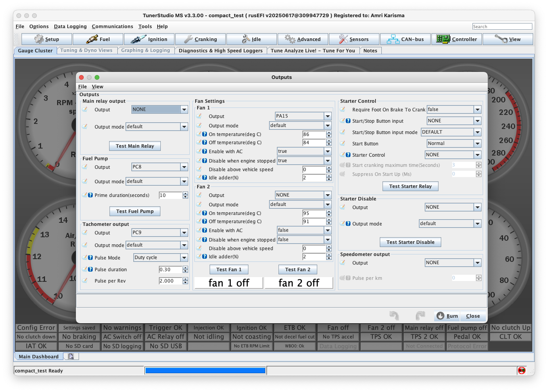Image resolution: width=548 pixels, height=392 pixels.
Task: Increase Fan 1 On temperature stepper
Action: pos(329,132)
